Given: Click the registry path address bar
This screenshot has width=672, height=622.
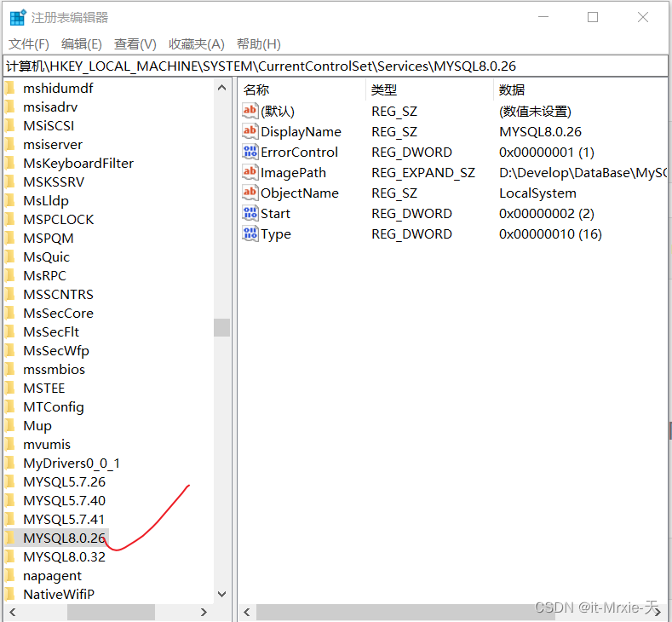Looking at the screenshot, I should point(336,66).
